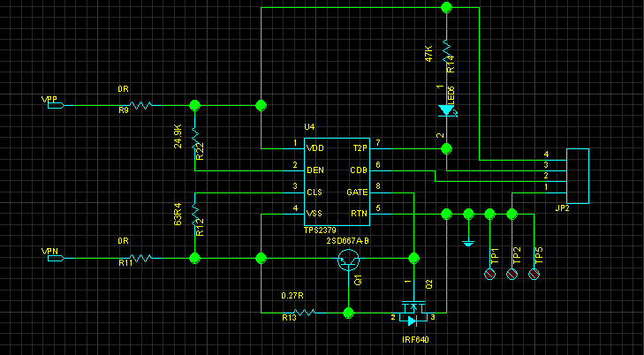This screenshot has height=355, width=644.
Task: Click the 24.9K value label
Action: click(x=178, y=138)
